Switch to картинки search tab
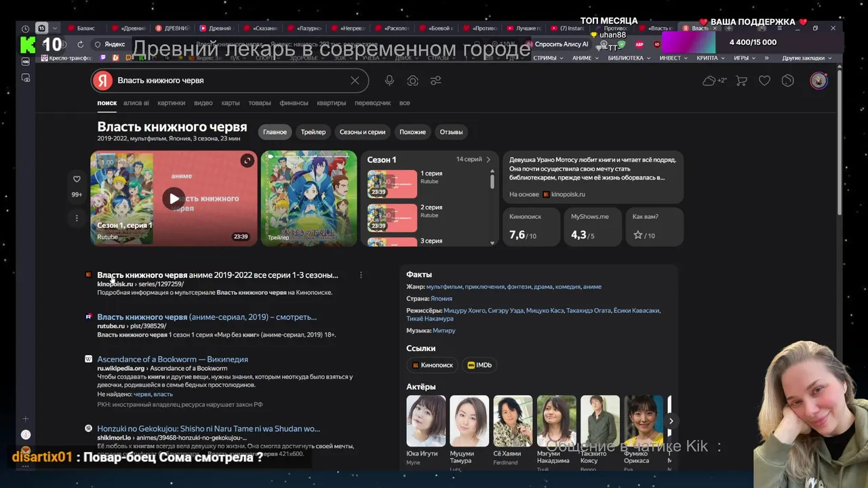 (x=171, y=103)
